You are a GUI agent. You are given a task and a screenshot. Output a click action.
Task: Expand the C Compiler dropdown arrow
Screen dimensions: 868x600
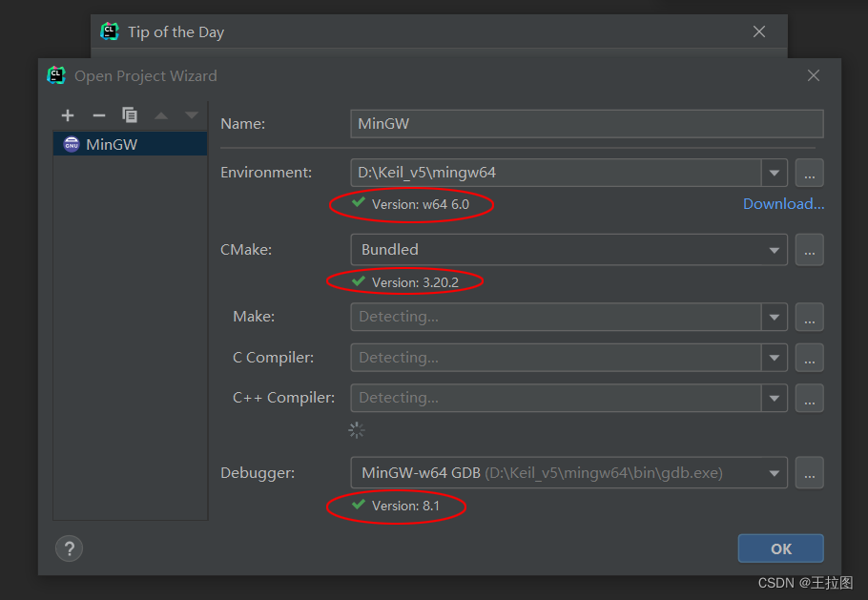[775, 358]
